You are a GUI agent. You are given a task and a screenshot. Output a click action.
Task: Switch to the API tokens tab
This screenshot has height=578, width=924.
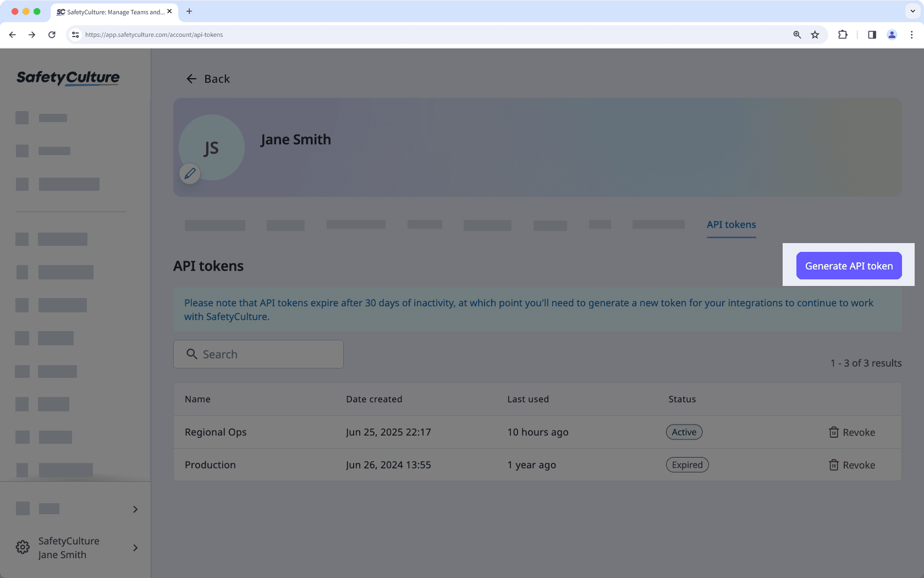click(x=731, y=225)
